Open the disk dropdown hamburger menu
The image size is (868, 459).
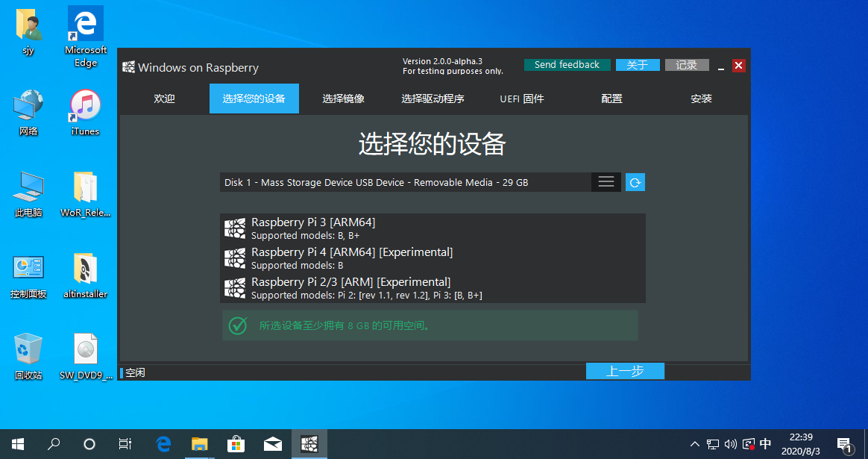tap(606, 182)
